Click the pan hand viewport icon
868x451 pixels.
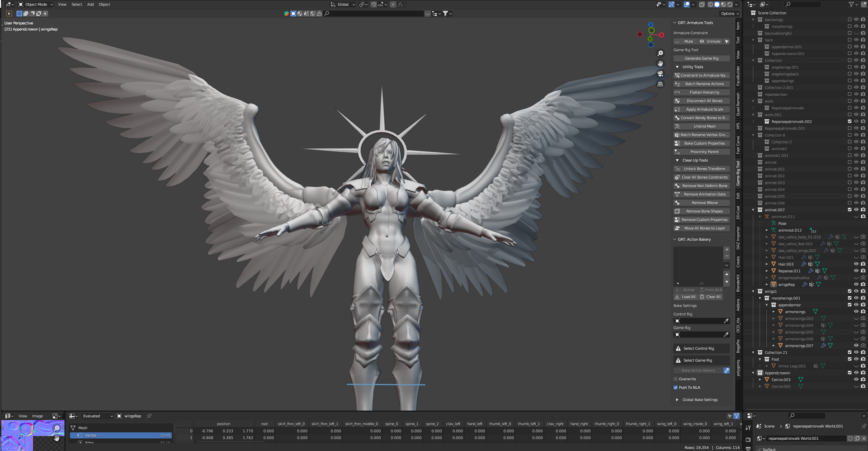(660, 63)
